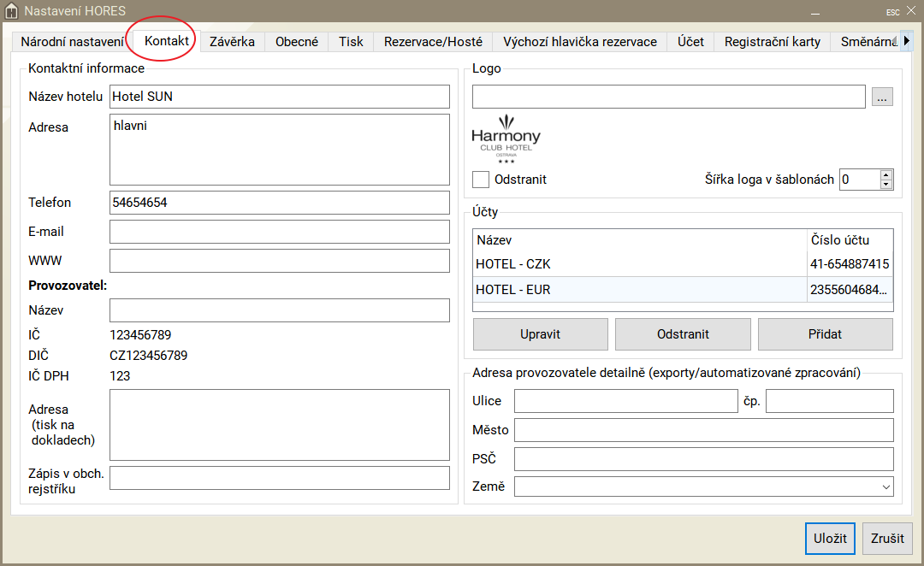Go to the Registrační karty tab
The width and height of the screenshot is (924, 566).
point(772,42)
